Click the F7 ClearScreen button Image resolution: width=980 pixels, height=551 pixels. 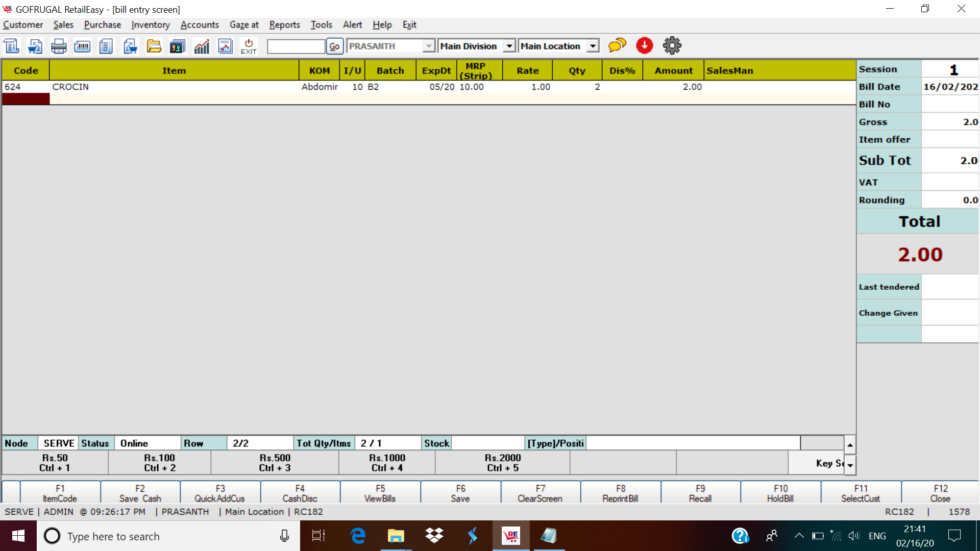540,493
